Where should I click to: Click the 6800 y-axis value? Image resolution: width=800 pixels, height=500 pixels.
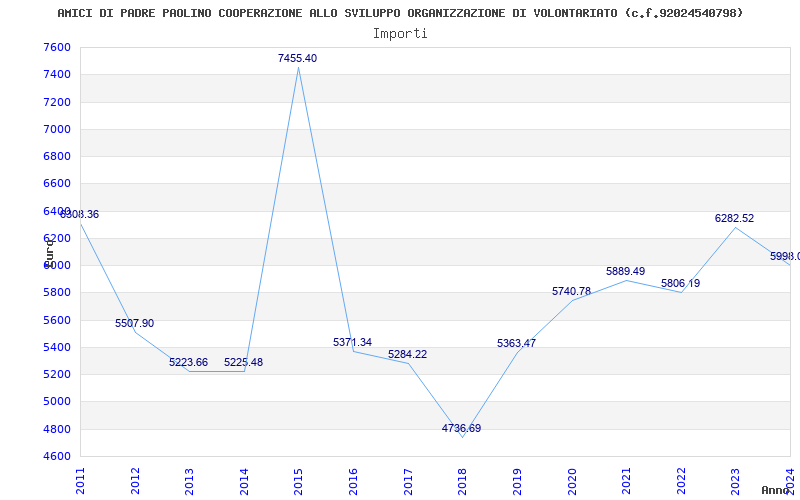[57, 156]
